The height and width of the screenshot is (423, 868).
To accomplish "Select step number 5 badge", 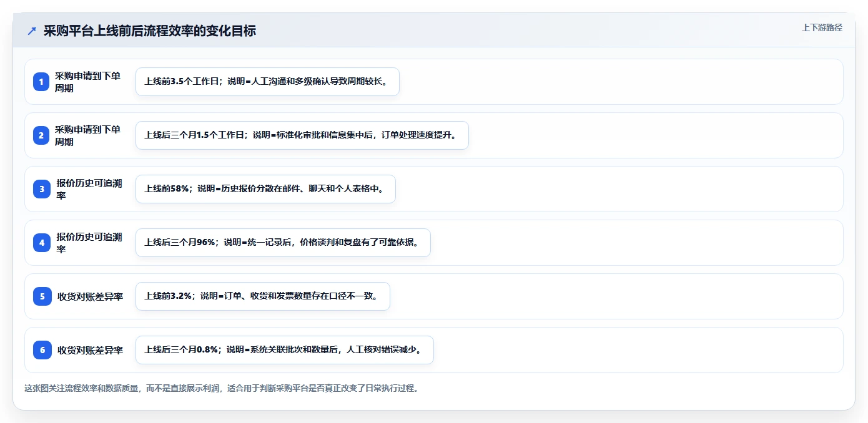I will [41, 296].
